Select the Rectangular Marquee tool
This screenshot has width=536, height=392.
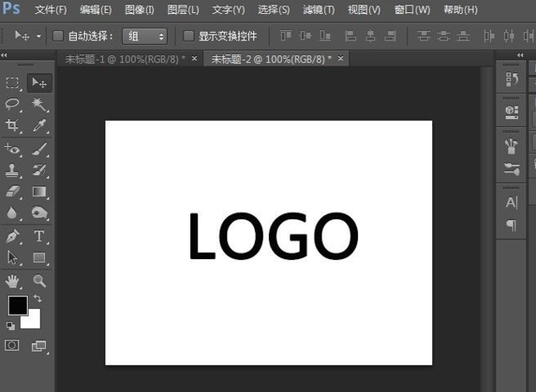[12, 83]
